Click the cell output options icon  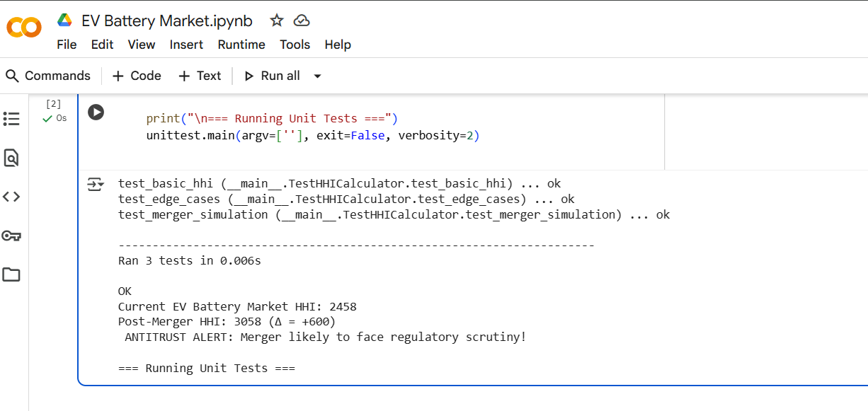click(x=95, y=185)
